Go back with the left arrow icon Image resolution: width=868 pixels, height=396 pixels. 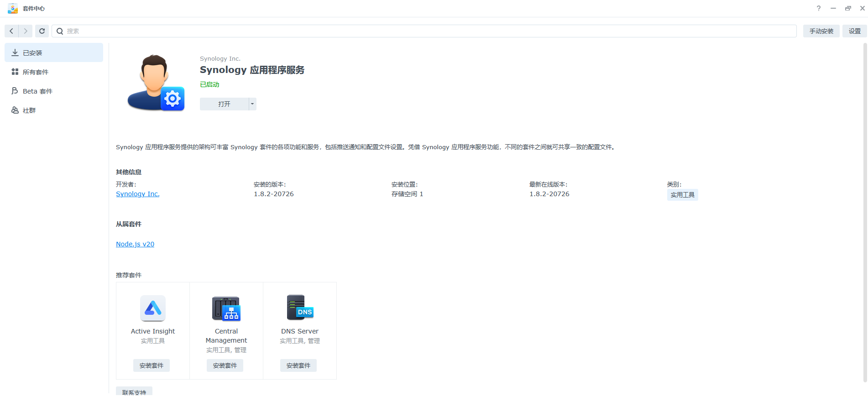pos(11,31)
